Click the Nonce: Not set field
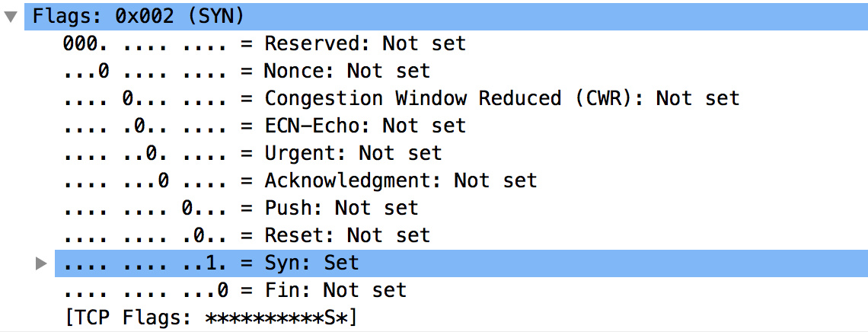868x332 pixels. 346,71
